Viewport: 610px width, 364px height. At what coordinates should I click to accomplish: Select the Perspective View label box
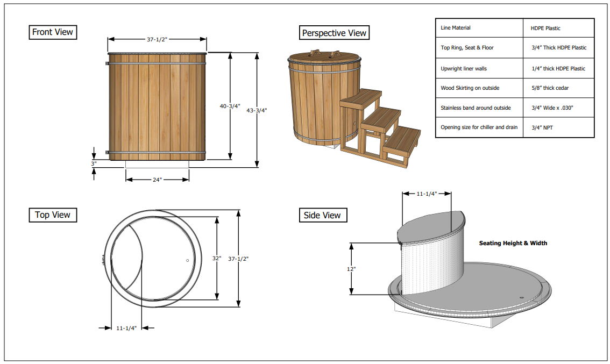click(334, 33)
